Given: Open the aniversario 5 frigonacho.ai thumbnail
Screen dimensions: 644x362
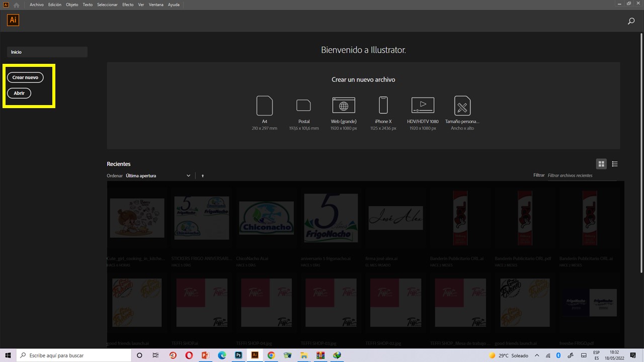Looking at the screenshot, I should [331, 218].
